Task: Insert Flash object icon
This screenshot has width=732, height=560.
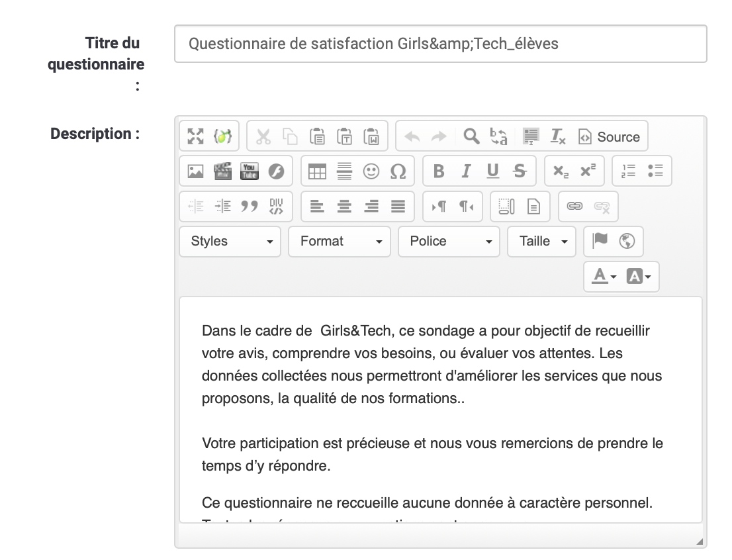Action: pos(277,171)
